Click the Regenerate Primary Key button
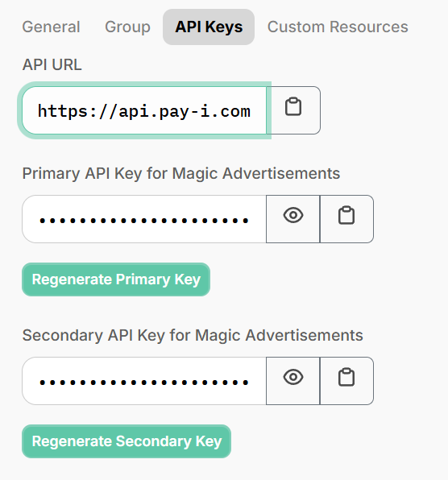 116,279
